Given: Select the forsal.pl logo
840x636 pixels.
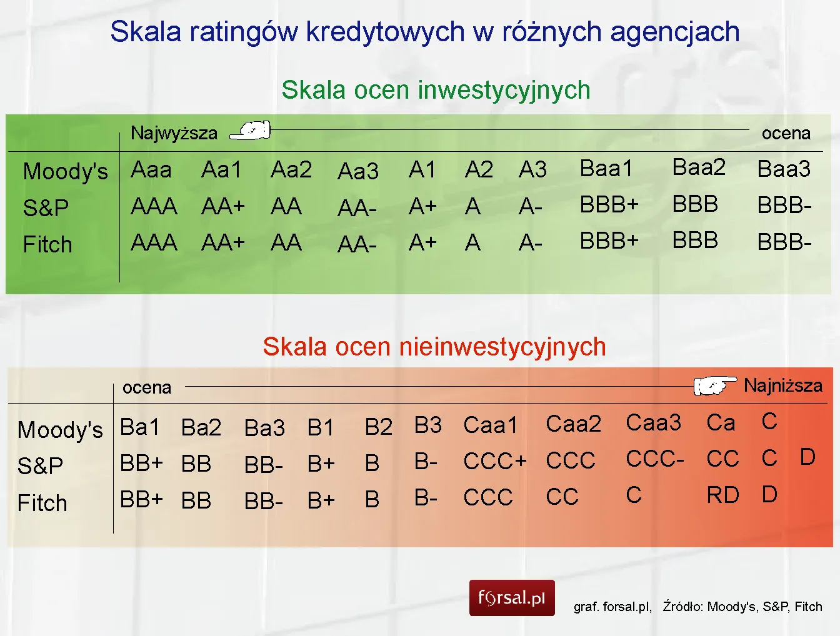Looking at the screenshot, I should click(x=512, y=598).
